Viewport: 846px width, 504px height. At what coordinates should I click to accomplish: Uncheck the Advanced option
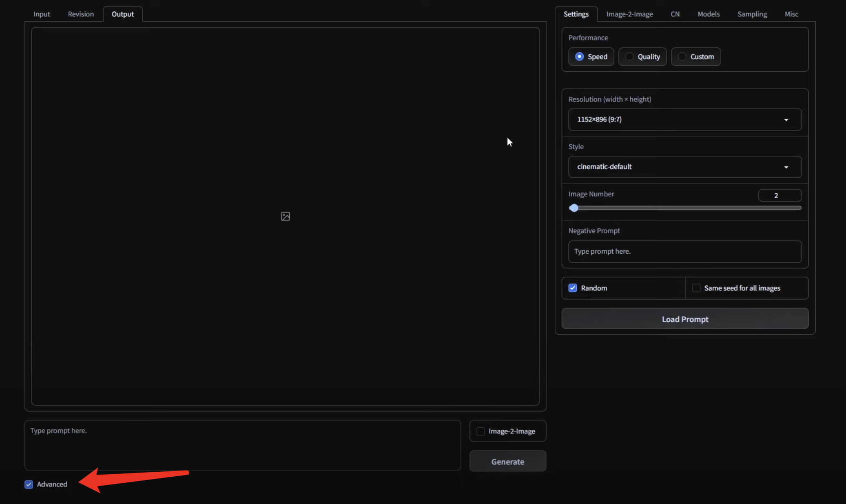point(29,484)
